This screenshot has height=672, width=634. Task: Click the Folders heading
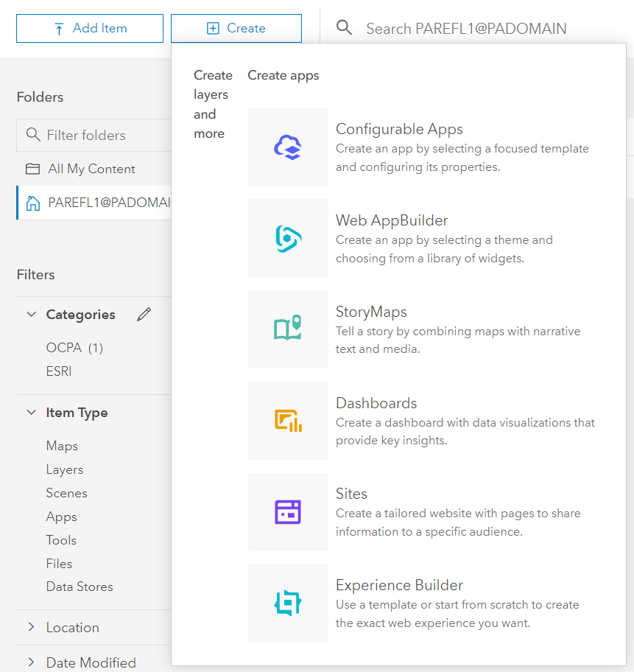[x=40, y=97]
